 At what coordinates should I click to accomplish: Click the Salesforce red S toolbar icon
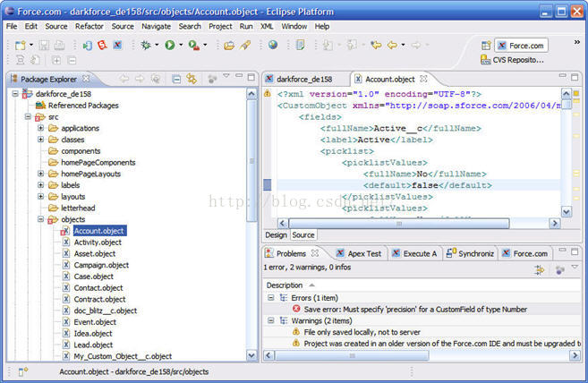click(102, 45)
